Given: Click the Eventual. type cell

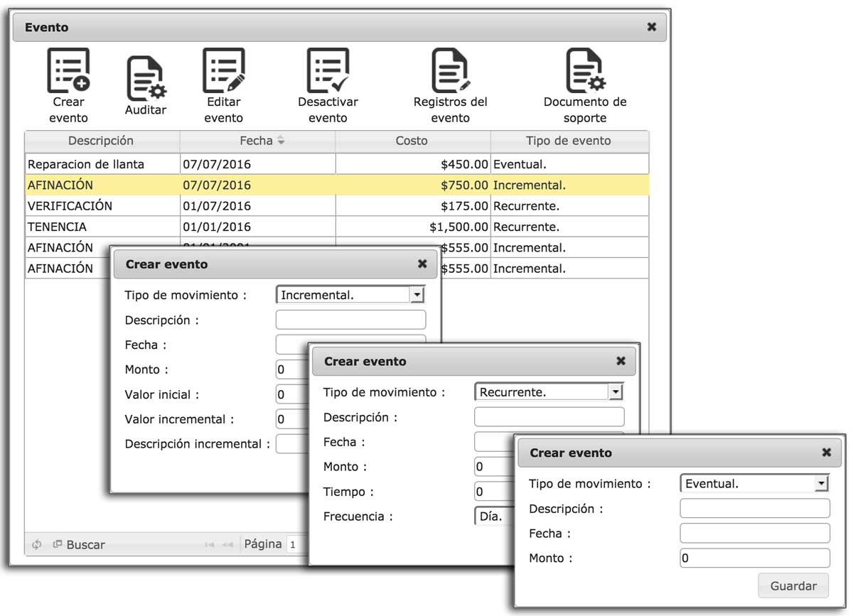Looking at the screenshot, I should 569,164.
